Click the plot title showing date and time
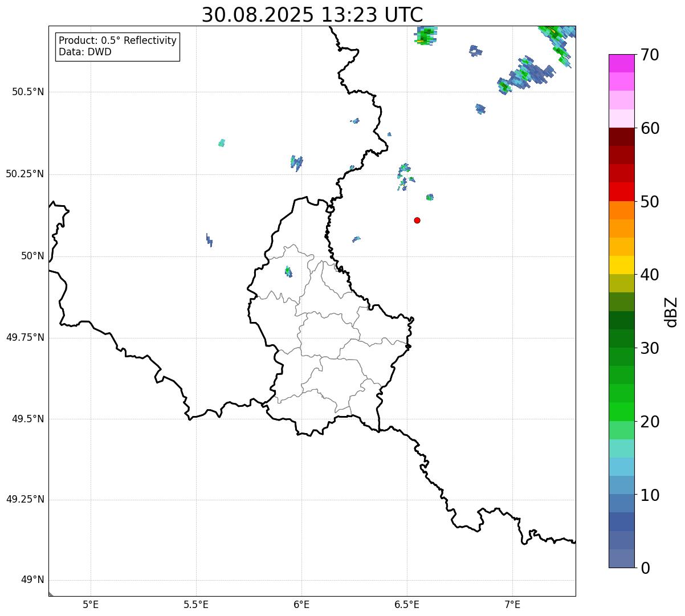Screen dimensions: 685x616 point(312,15)
